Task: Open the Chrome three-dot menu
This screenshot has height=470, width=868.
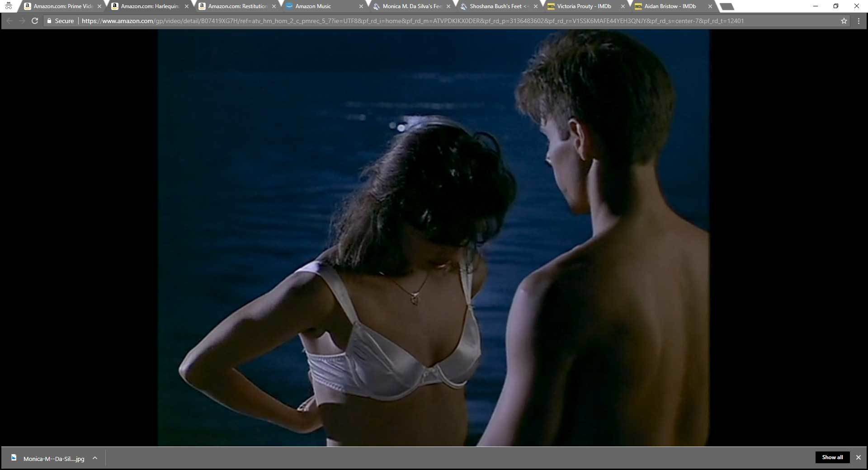Action: pos(859,21)
